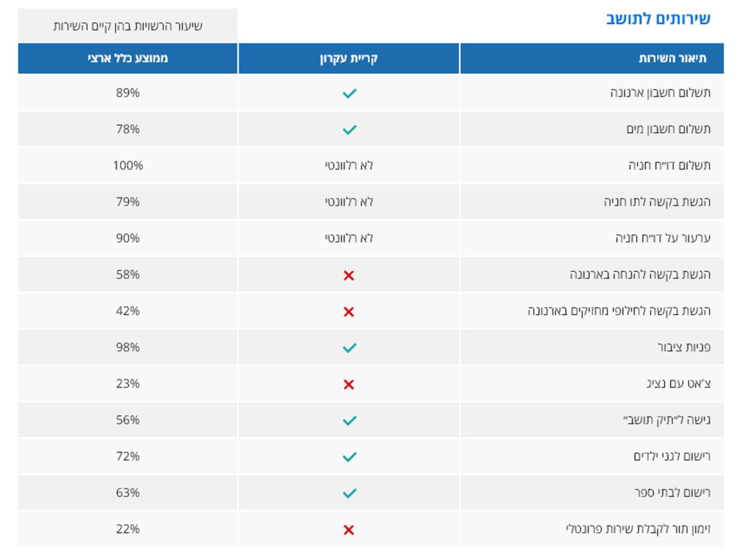Click the green checkmark for פניות ציבור
This screenshot has height=560, width=742.
point(349,348)
